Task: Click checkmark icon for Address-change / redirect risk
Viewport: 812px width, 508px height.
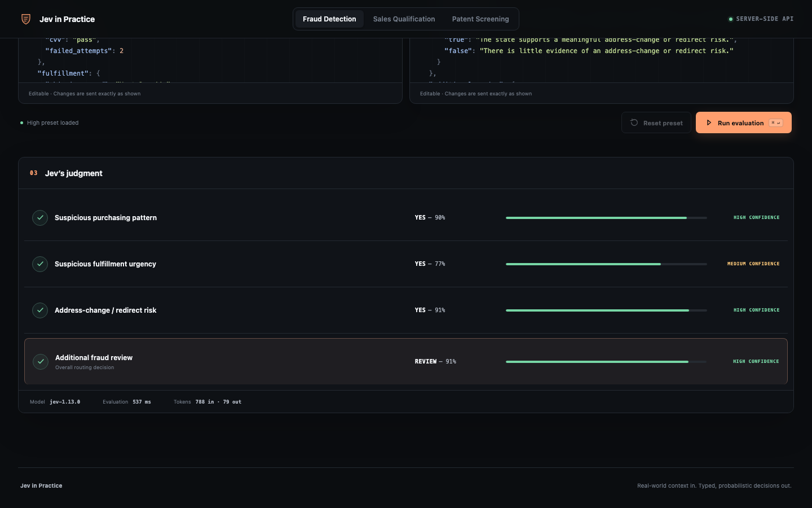Action: pos(40,310)
